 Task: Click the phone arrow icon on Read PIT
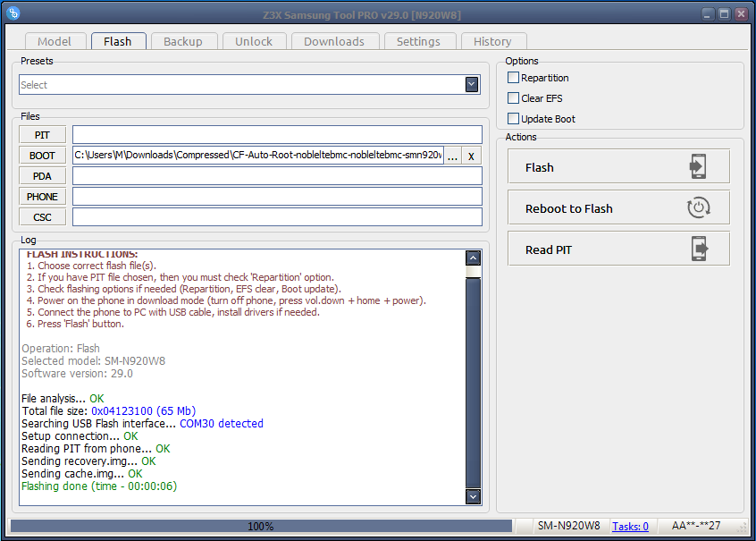click(698, 249)
